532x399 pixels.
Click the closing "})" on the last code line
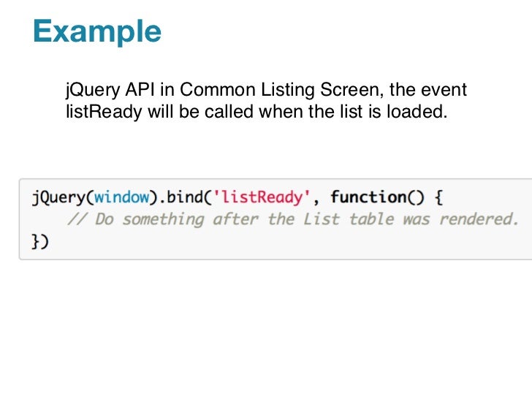pyautogui.click(x=39, y=242)
